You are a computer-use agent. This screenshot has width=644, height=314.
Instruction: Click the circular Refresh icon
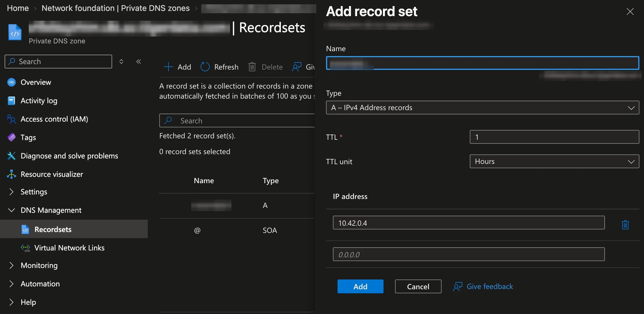(x=205, y=67)
